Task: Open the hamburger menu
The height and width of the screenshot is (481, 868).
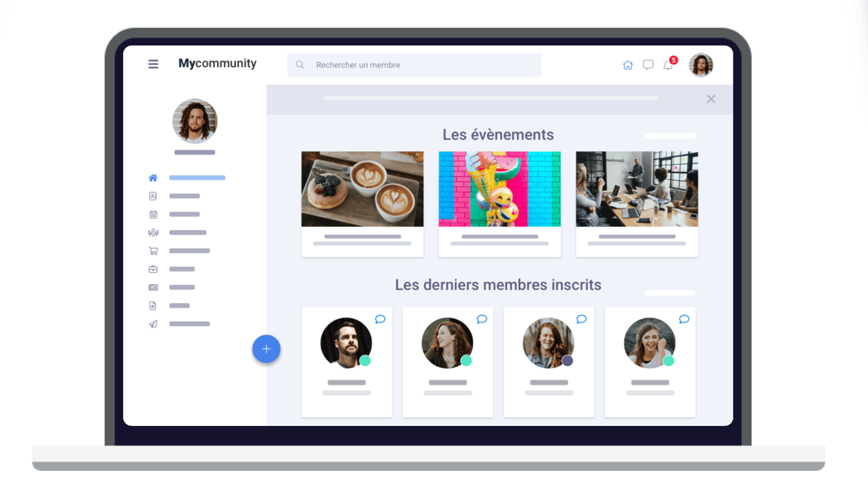Action: click(153, 64)
